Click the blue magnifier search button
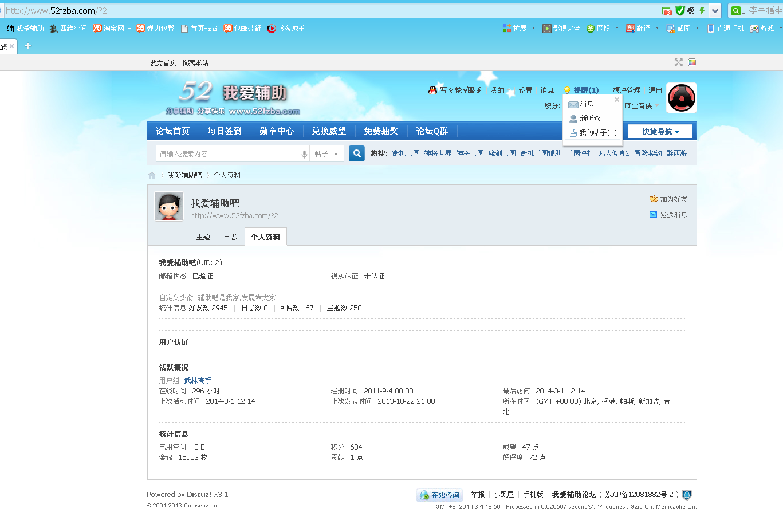This screenshot has width=783, height=532. pyautogui.click(x=357, y=153)
